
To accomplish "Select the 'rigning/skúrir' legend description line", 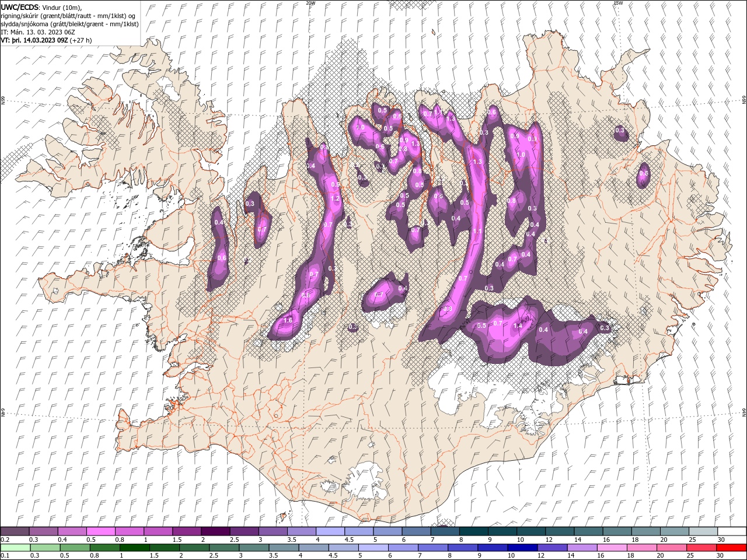I will 69,15.
